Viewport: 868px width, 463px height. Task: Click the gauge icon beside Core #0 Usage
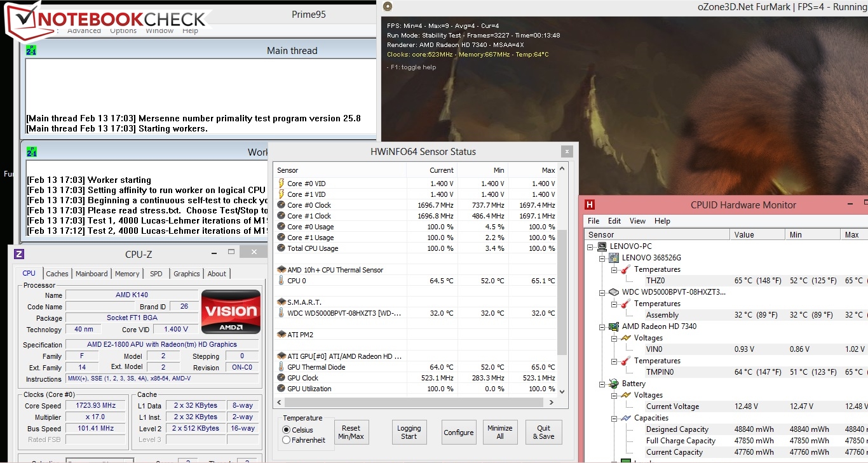pos(281,227)
